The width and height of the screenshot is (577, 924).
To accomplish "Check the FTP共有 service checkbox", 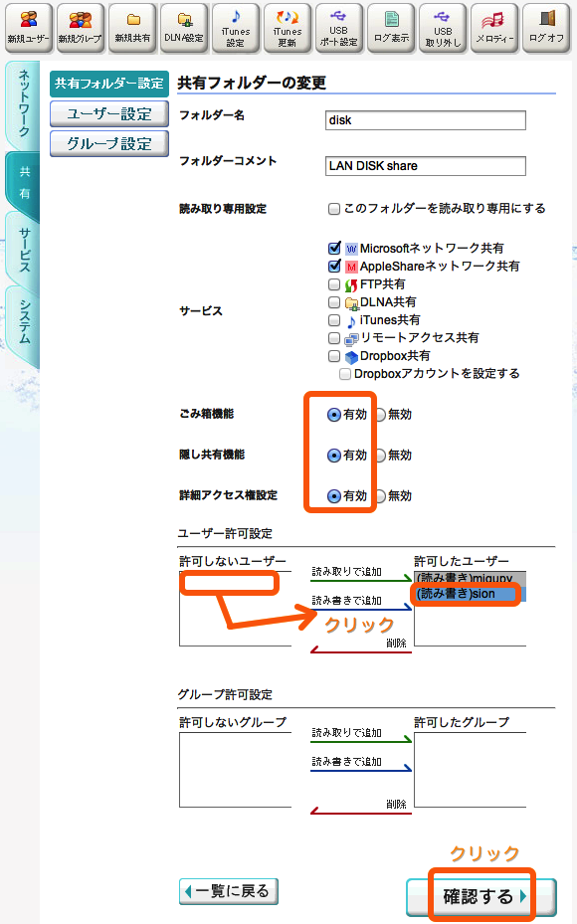I will 334,284.
